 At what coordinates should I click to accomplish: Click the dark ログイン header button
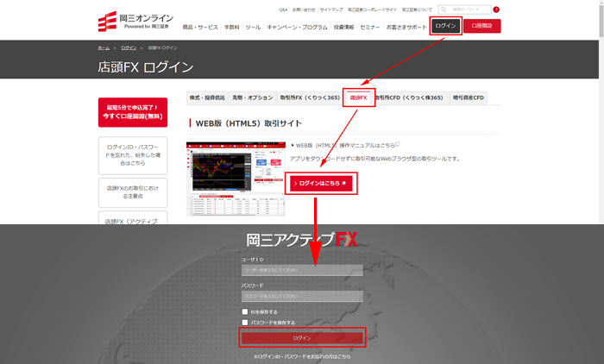(446, 26)
